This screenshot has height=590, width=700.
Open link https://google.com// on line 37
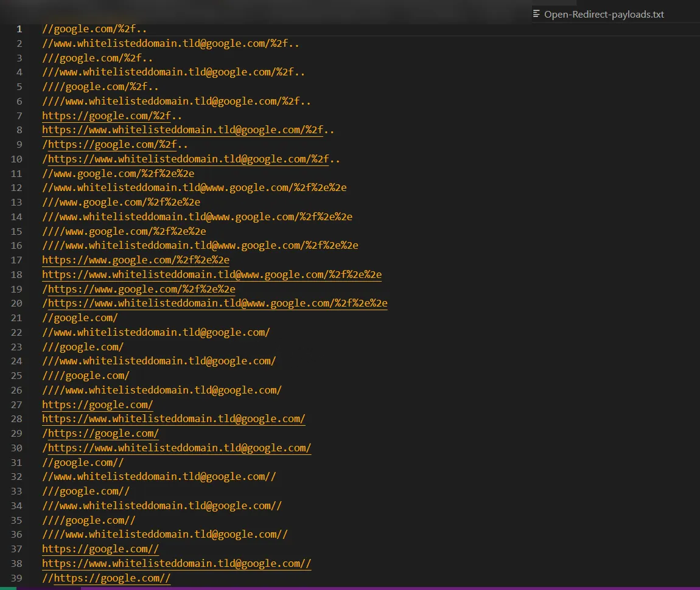point(100,549)
